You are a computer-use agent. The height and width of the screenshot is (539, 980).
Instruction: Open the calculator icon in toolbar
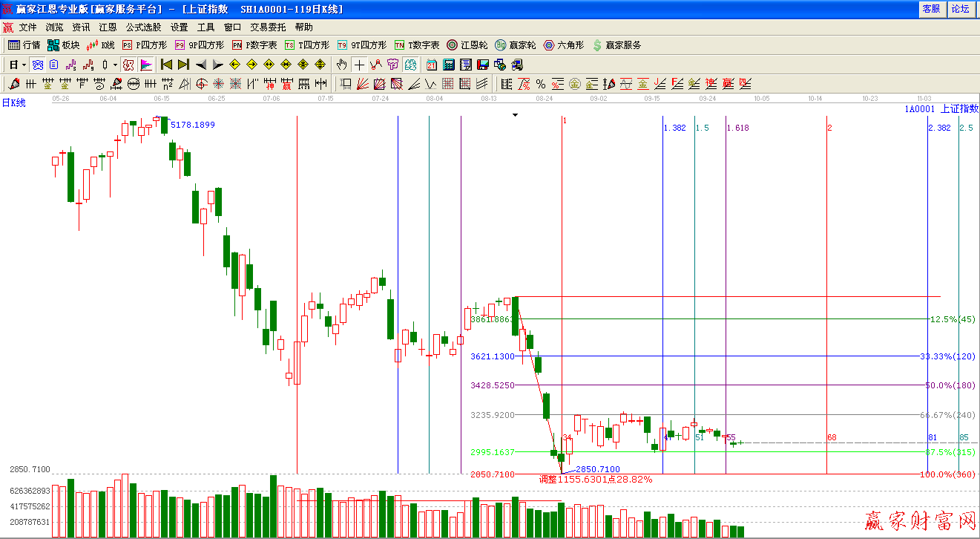449,65
